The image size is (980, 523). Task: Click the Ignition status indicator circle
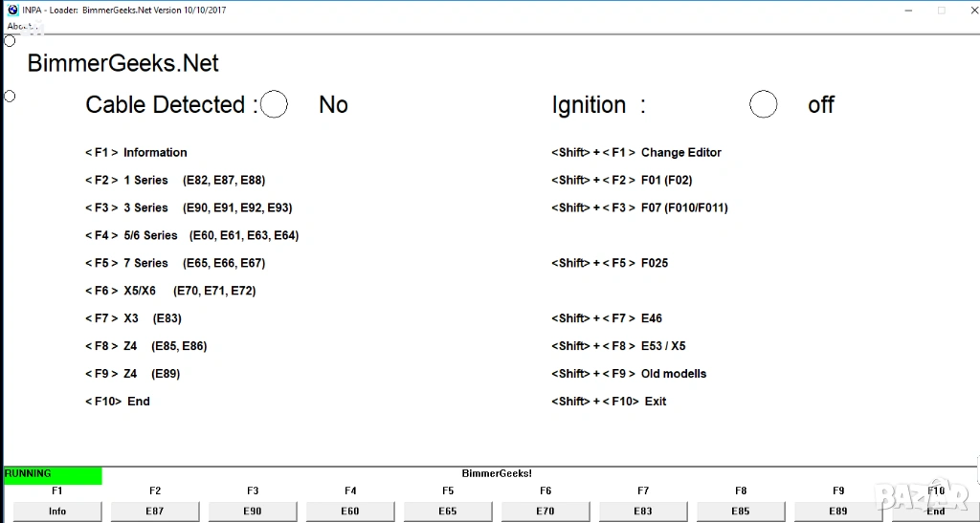click(x=763, y=104)
